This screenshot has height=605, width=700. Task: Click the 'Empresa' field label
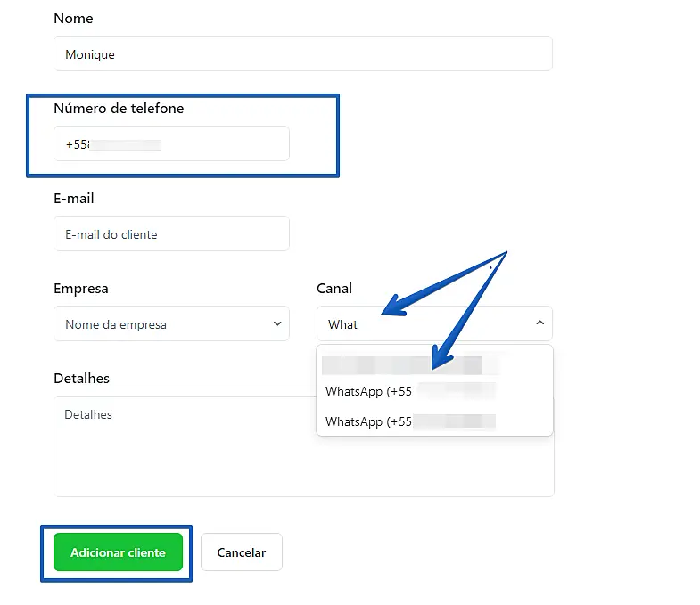tap(81, 289)
